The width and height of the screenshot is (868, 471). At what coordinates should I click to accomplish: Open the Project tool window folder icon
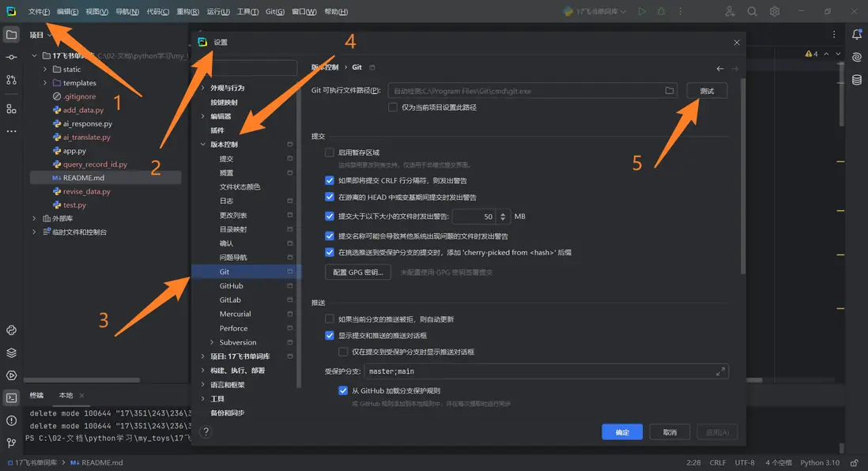pos(11,35)
